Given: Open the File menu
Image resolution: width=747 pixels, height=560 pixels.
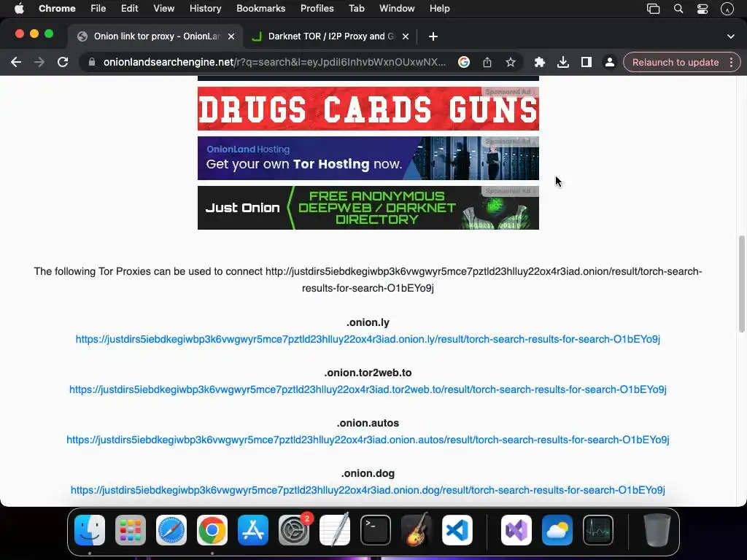Looking at the screenshot, I should pyautogui.click(x=98, y=9).
